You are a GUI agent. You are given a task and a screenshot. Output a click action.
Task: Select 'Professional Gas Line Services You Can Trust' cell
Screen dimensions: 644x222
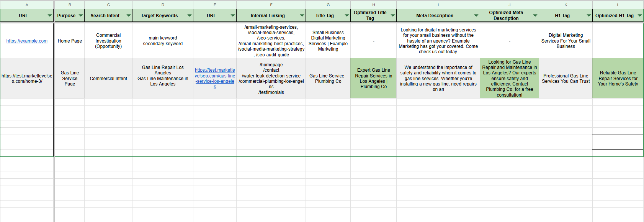coord(566,78)
